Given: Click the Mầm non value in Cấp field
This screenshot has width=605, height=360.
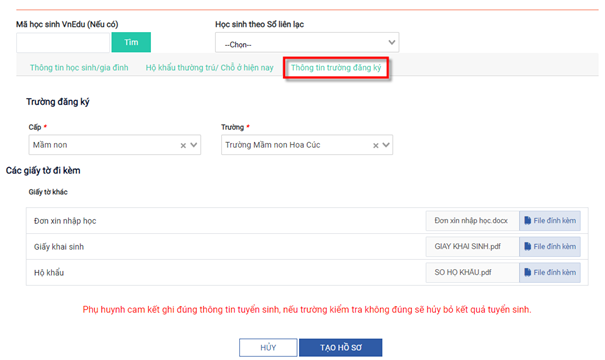Looking at the screenshot, I should coord(50,145).
